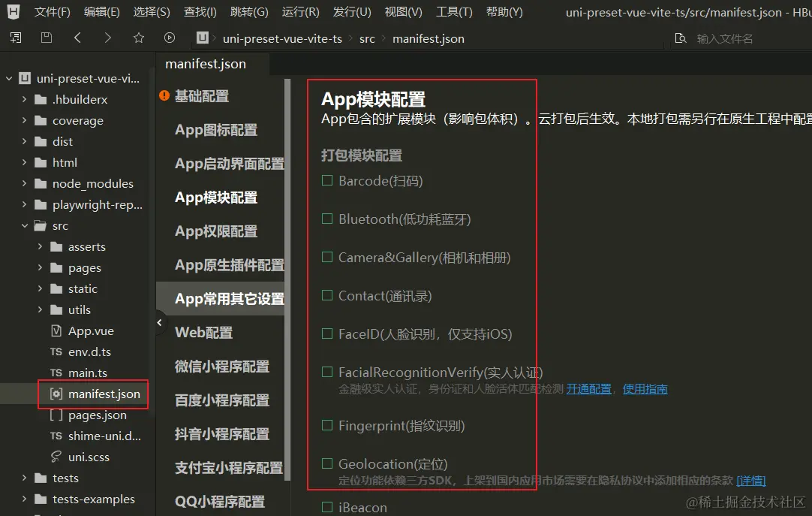Click the coverage folder icon
Viewport: 812px width, 516px height.
41,121
